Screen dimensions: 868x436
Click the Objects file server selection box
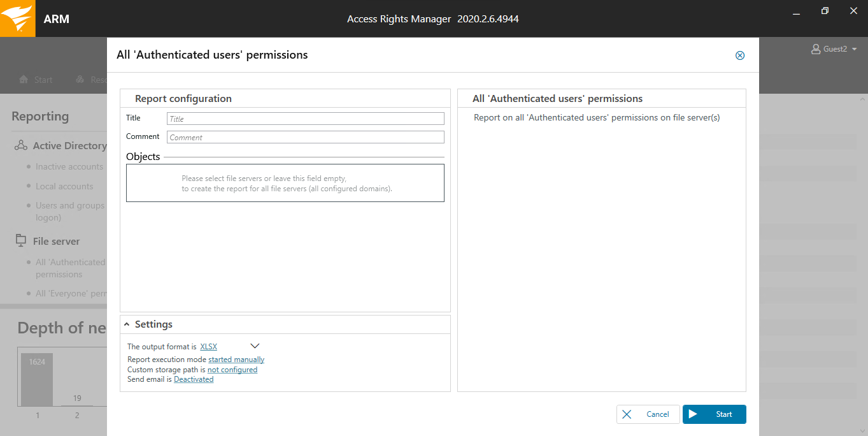[x=285, y=183]
